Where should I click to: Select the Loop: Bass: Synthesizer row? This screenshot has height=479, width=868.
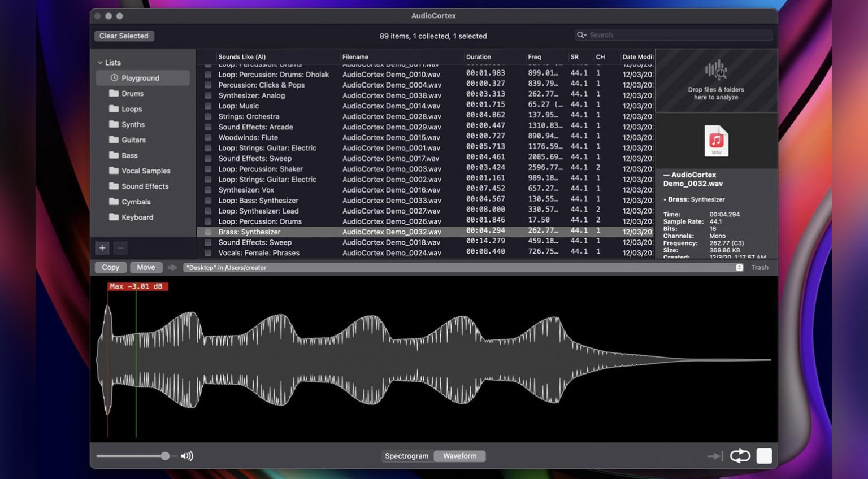(x=426, y=201)
